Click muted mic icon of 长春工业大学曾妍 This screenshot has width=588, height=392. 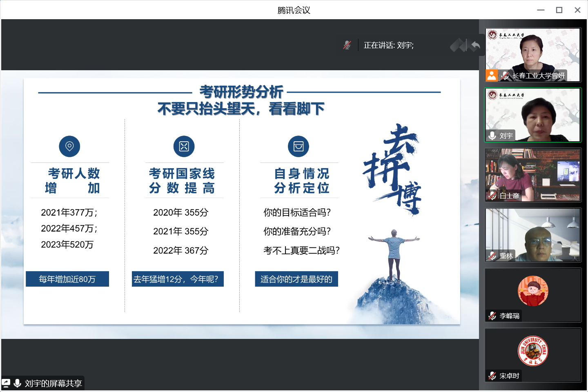tap(505, 76)
